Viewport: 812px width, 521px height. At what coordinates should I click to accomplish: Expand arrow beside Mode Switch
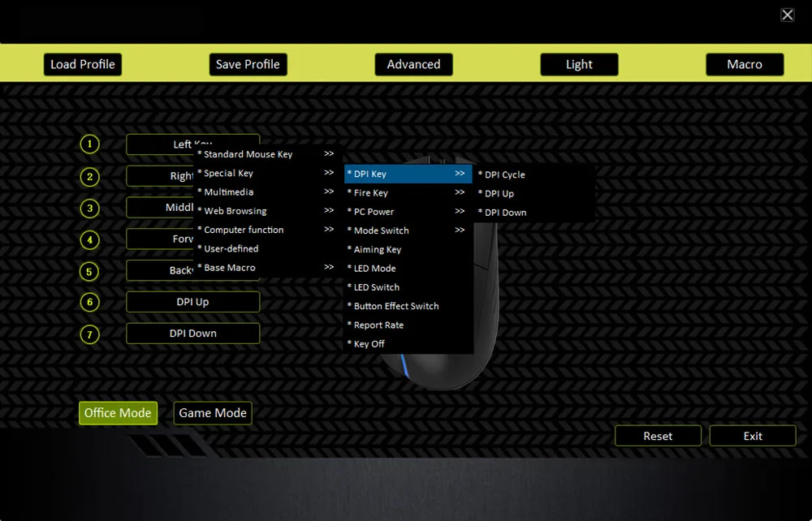[x=460, y=230]
